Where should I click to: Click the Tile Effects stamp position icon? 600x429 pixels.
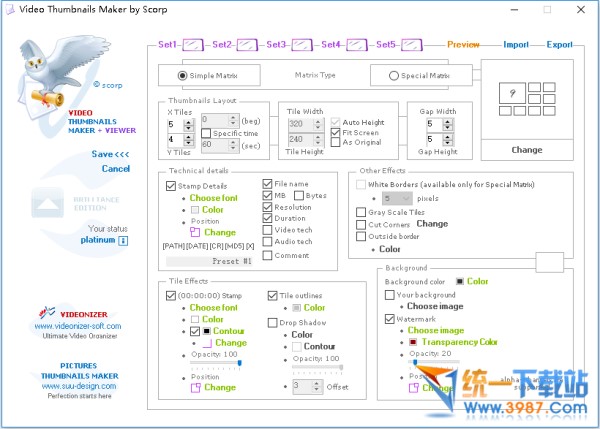pyautogui.click(x=195, y=387)
